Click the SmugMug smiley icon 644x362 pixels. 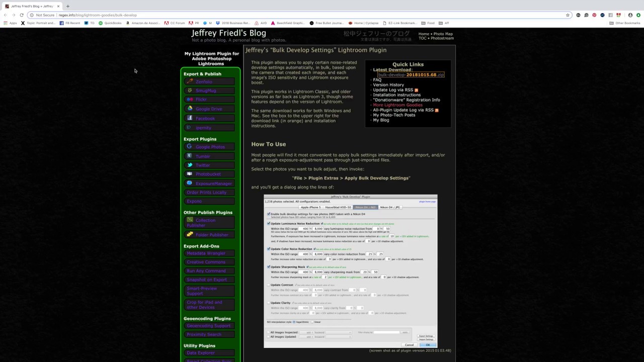(189, 90)
